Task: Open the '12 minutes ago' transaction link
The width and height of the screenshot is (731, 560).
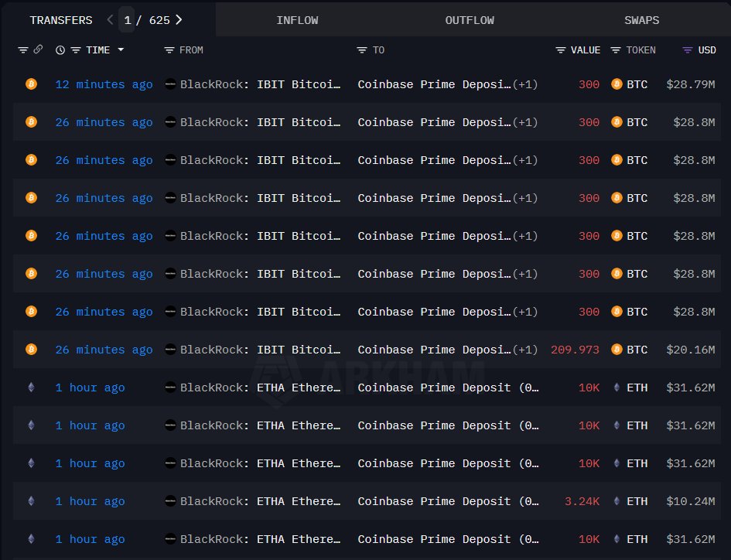Action: click(104, 84)
